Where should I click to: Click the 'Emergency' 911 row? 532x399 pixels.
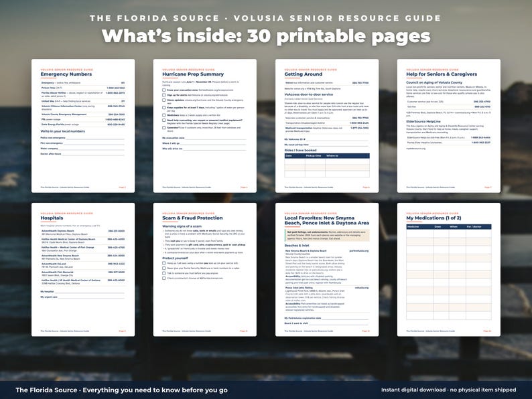click(x=83, y=83)
